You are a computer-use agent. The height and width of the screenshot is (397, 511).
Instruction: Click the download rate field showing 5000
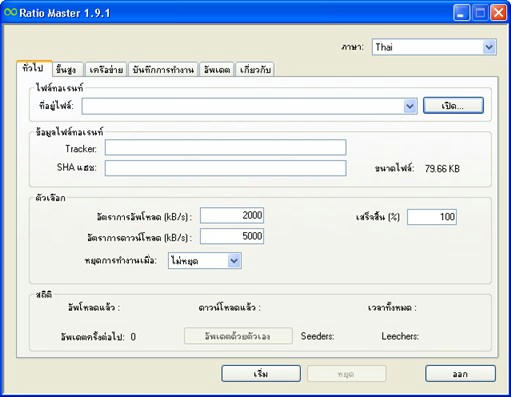232,236
